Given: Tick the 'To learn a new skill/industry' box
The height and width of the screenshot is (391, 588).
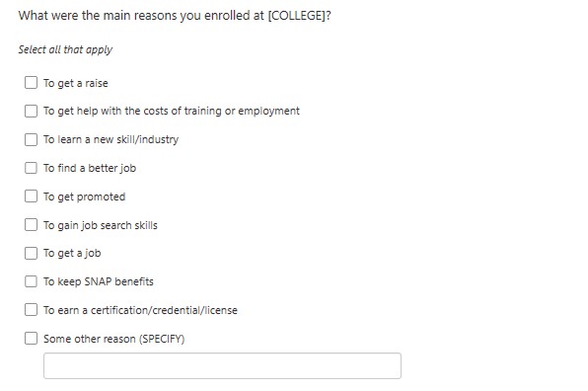Looking at the screenshot, I should click(x=31, y=139).
